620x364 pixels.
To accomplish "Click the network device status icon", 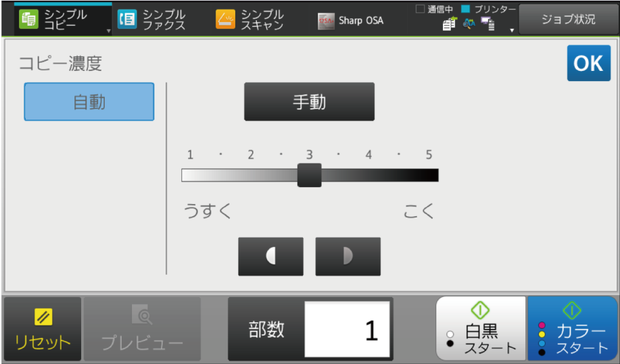I will tap(488, 24).
